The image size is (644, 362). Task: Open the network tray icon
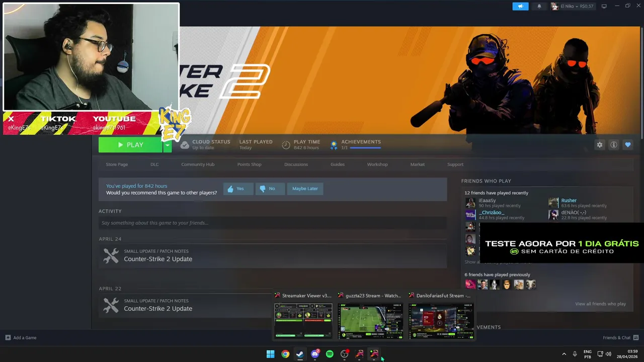[x=600, y=354]
